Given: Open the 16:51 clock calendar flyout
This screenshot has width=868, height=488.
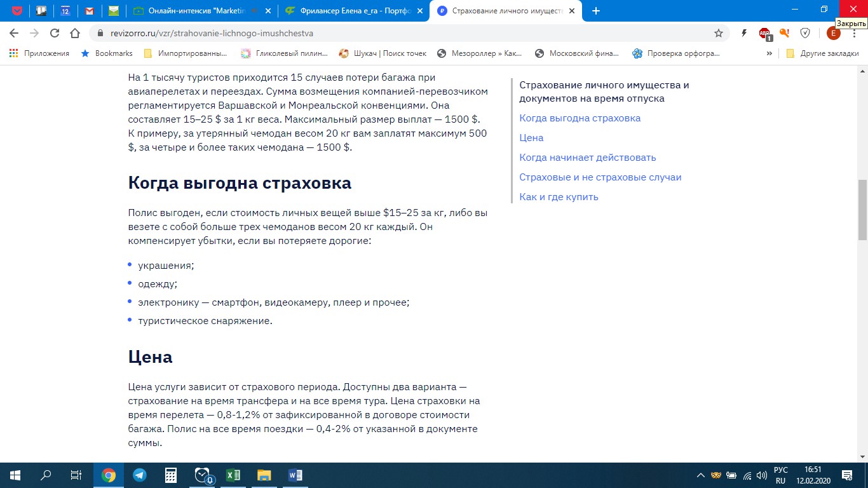Looking at the screenshot, I should coord(813,475).
